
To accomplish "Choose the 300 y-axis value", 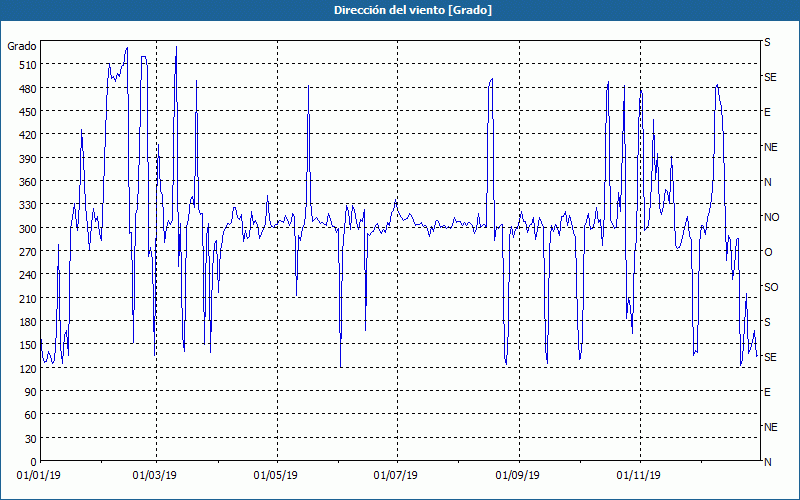I will pyautogui.click(x=29, y=229).
